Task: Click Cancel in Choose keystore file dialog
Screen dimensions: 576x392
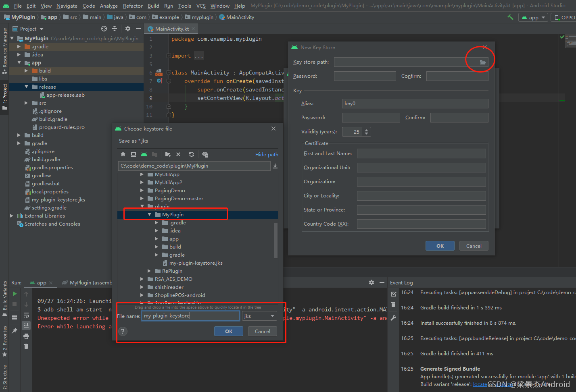Action: (x=263, y=331)
